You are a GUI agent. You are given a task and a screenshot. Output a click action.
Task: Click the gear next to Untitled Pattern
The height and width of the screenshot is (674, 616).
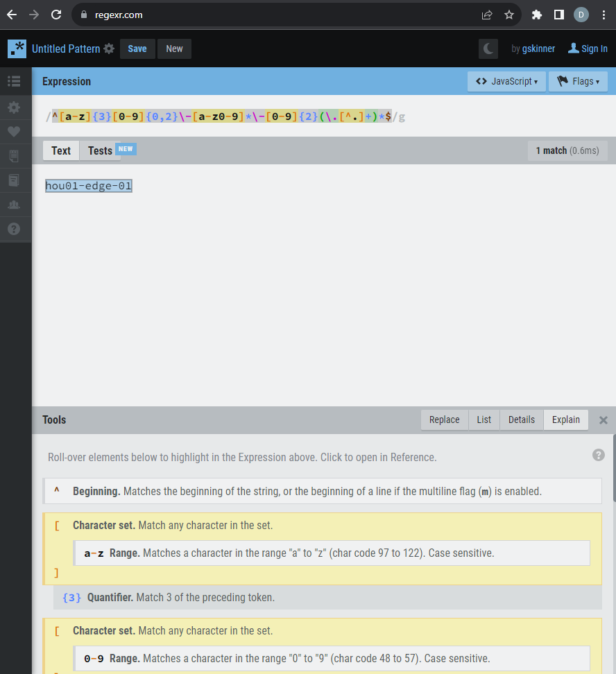[109, 49]
